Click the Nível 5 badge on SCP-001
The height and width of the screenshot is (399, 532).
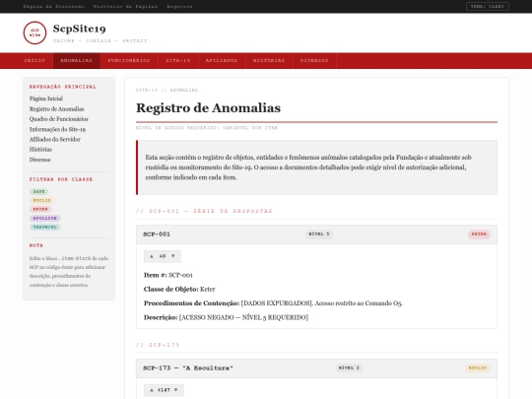tap(319, 234)
